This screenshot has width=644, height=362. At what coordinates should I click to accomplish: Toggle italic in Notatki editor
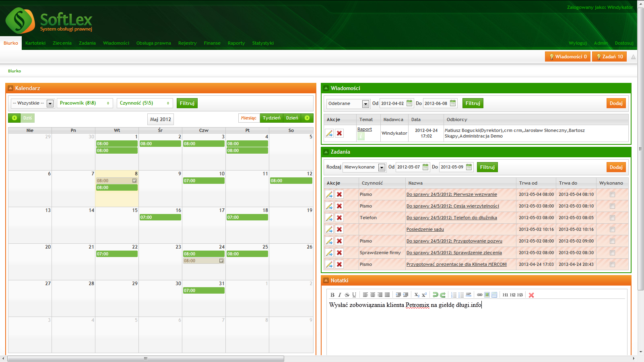coord(340,295)
